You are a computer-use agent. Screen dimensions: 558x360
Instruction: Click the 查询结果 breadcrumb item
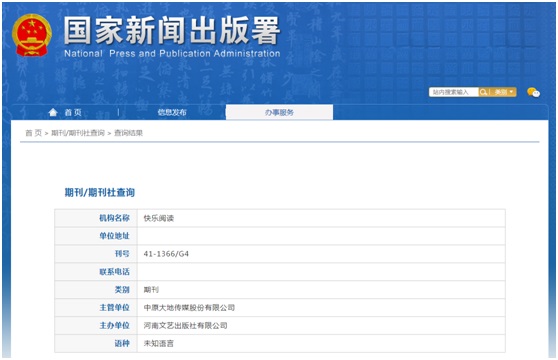tap(128, 133)
